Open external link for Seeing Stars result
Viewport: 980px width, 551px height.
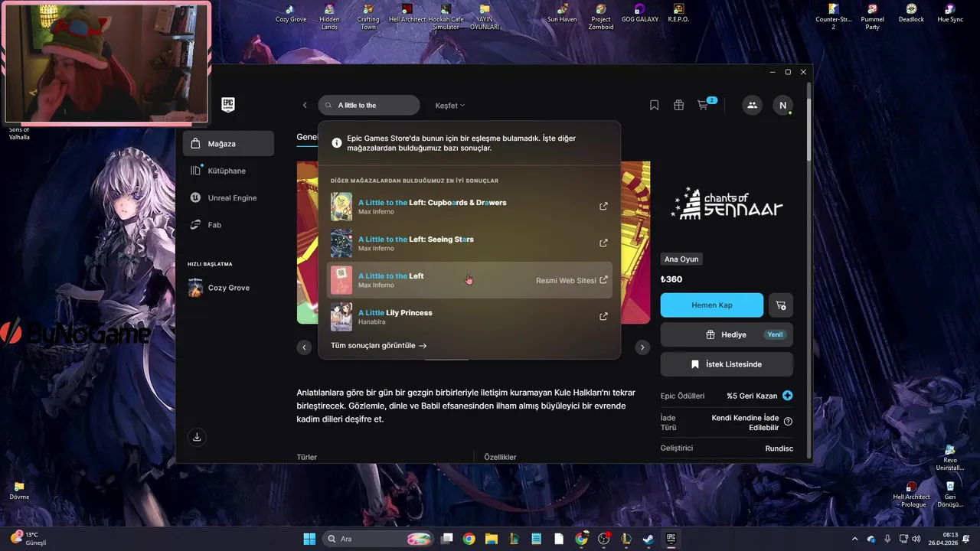point(603,243)
